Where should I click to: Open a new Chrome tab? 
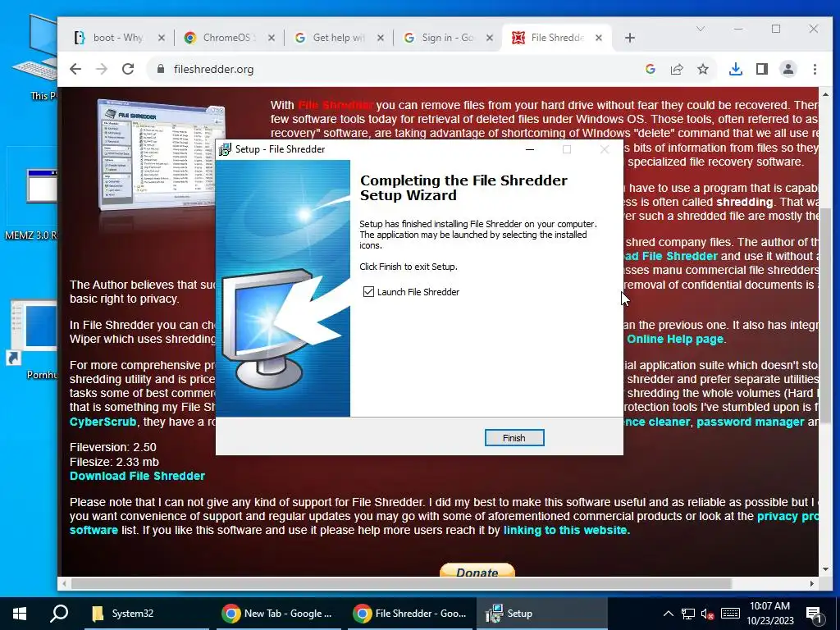pos(630,38)
